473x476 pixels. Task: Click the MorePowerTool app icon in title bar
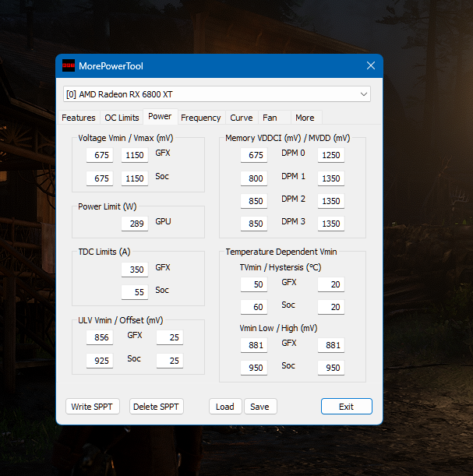(69, 66)
